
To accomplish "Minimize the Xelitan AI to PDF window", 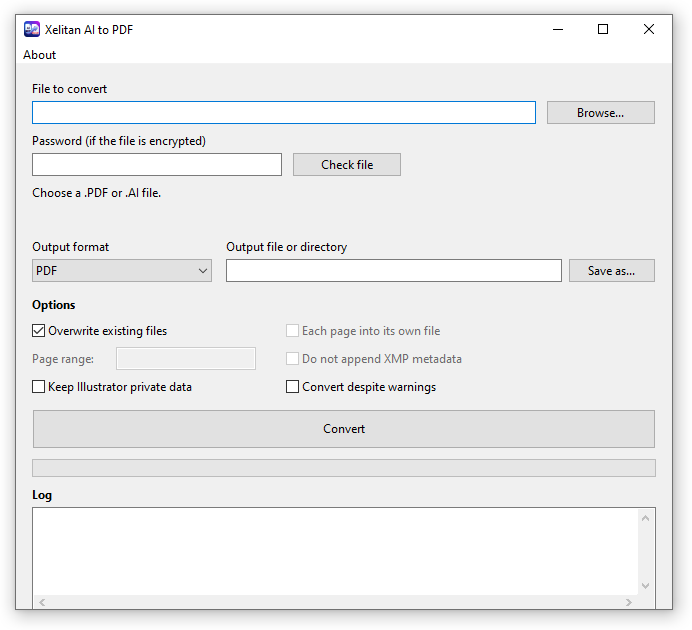I will [558, 29].
